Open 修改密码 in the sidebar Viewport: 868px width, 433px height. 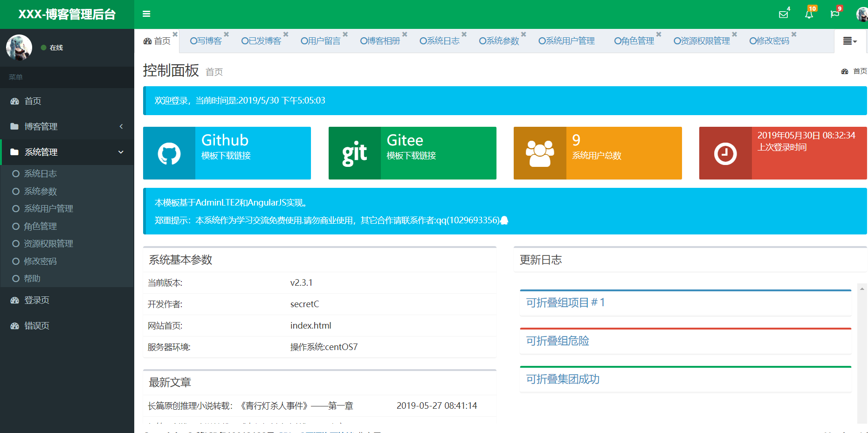tap(67, 261)
